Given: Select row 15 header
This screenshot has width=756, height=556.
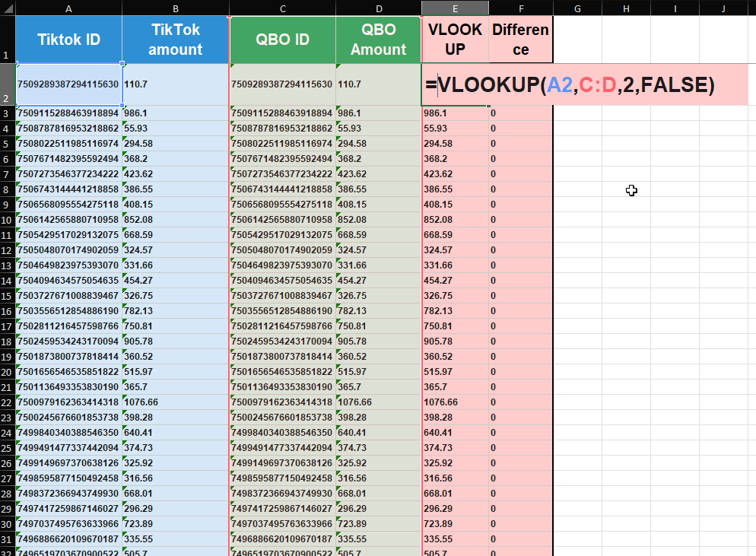Looking at the screenshot, I should (7, 295).
